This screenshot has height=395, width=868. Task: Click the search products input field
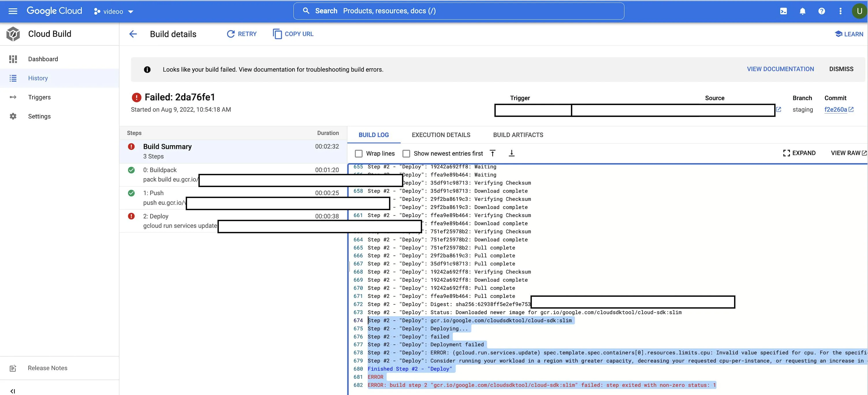458,11
